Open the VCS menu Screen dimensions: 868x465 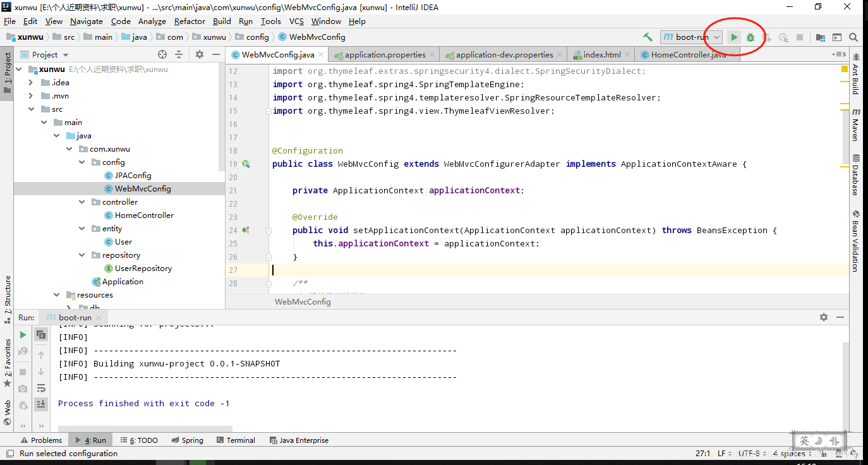(296, 21)
